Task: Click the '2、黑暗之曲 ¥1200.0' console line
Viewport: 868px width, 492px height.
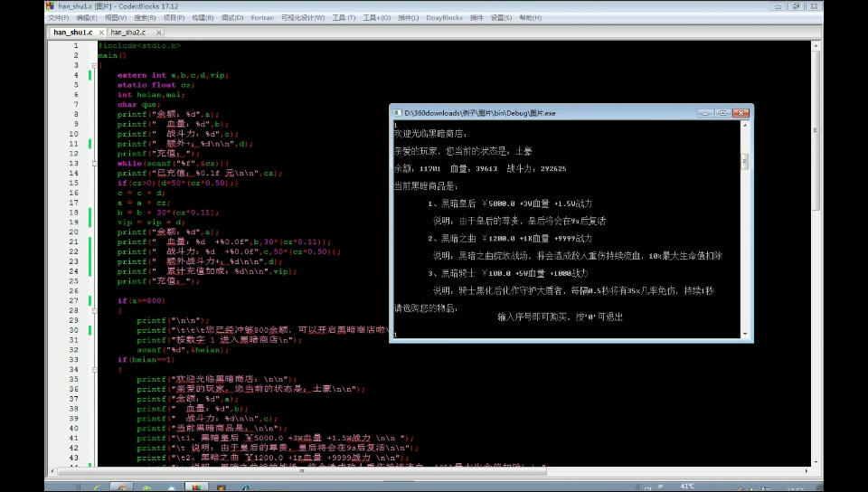Action: (x=510, y=239)
